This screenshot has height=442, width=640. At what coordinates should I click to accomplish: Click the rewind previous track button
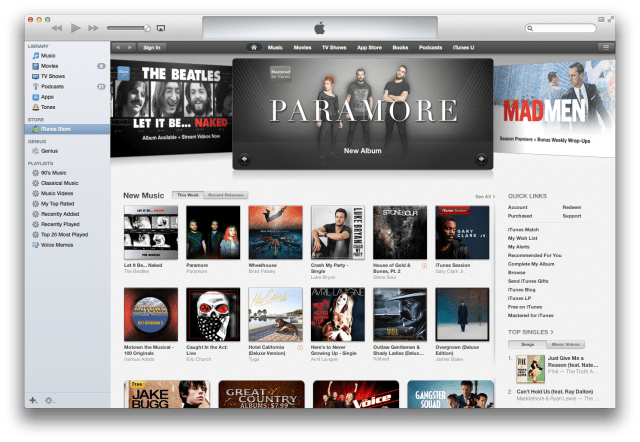(57, 28)
